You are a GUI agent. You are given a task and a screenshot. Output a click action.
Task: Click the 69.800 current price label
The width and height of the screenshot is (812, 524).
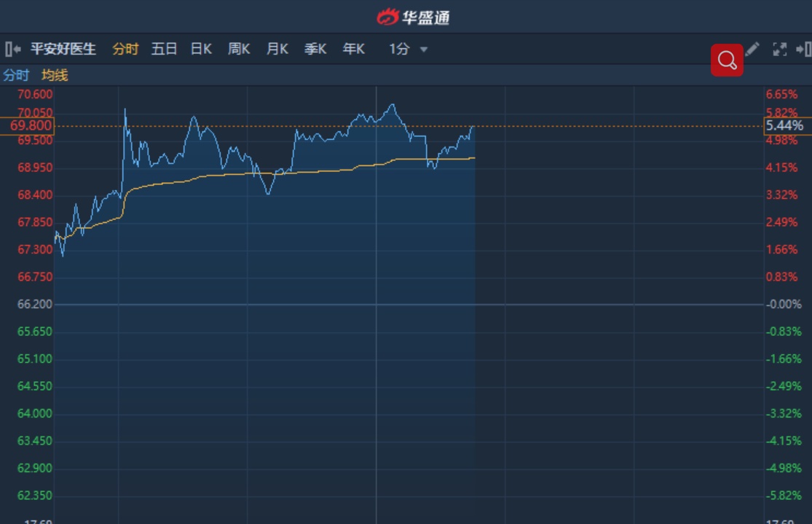click(x=28, y=126)
